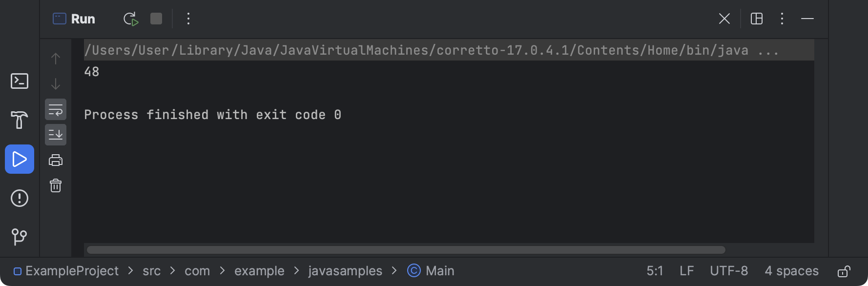Open the Build tool window
Image resolution: width=868 pixels, height=286 pixels.
[x=20, y=120]
